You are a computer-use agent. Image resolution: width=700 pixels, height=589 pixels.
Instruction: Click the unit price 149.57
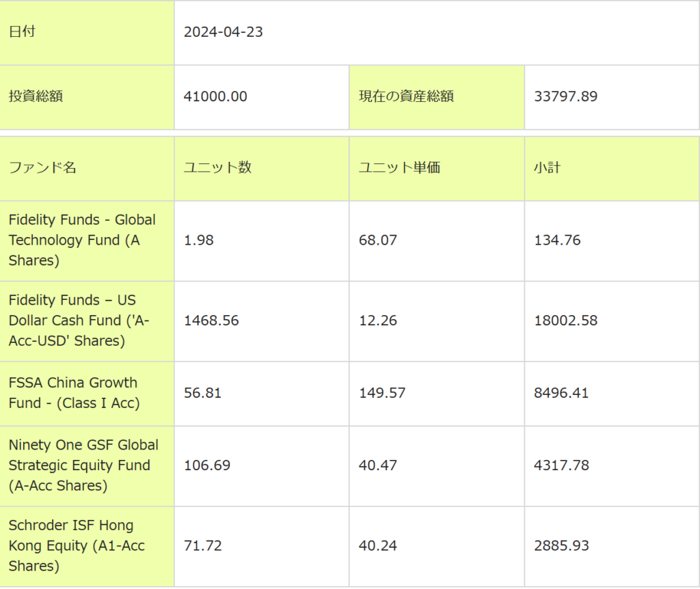382,393
